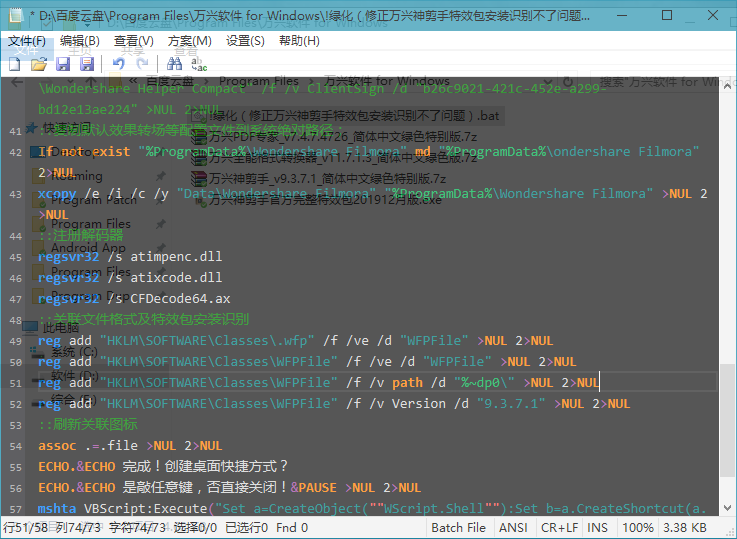The height and width of the screenshot is (539, 737).
Task: Click the 'path' value name on line 51
Action: 408,383
